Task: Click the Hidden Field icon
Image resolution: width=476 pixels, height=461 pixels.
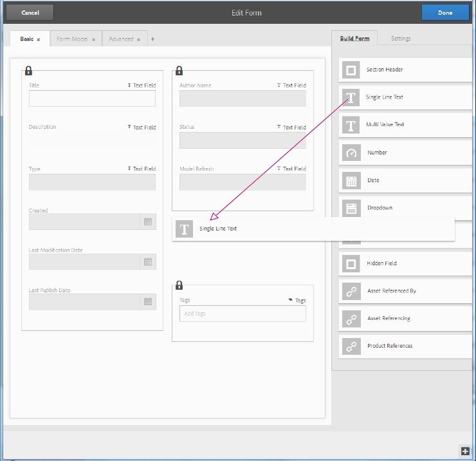Action: click(x=351, y=263)
